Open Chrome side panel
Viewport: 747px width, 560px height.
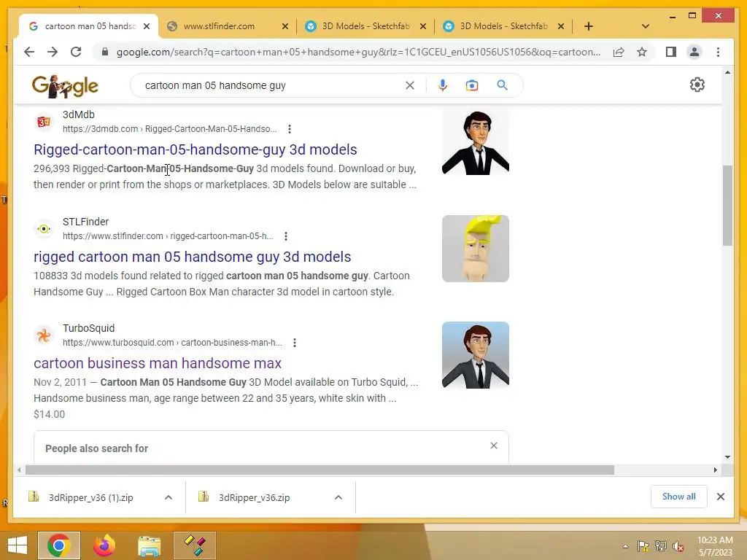(x=671, y=52)
